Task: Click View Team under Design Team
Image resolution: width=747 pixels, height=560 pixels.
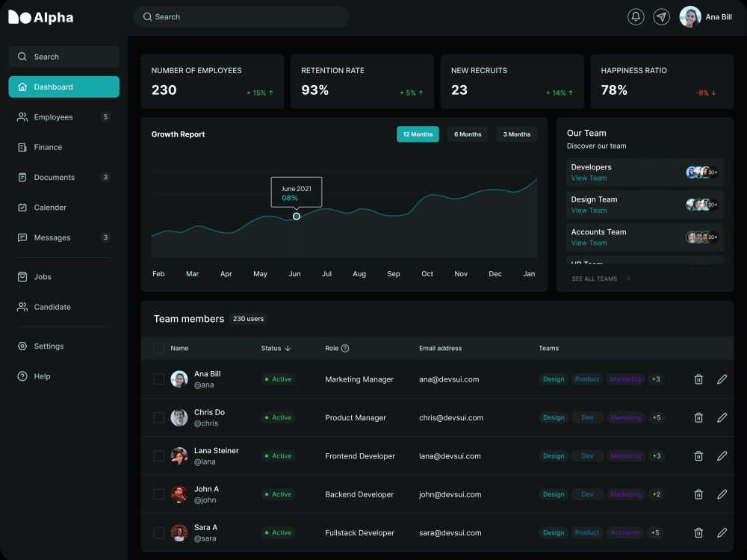Action: click(589, 211)
